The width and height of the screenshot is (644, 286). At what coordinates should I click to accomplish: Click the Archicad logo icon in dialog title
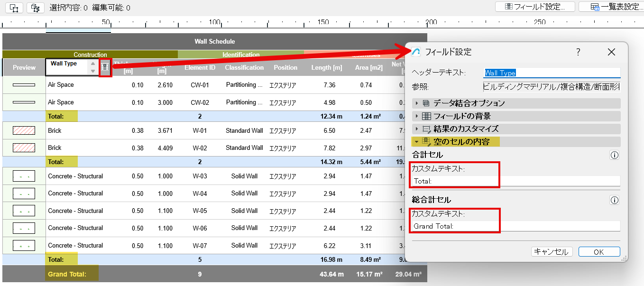pyautogui.click(x=416, y=52)
